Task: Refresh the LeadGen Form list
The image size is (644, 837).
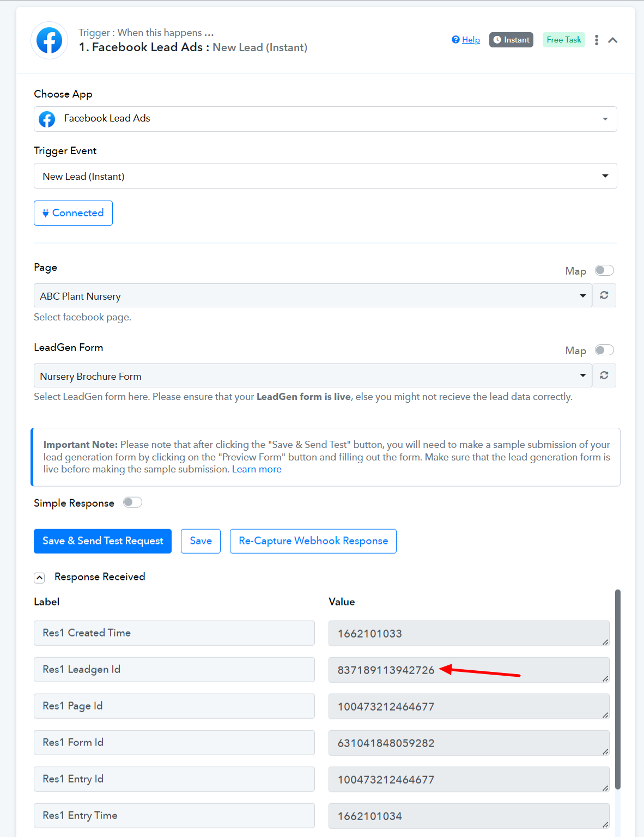Action: [604, 375]
